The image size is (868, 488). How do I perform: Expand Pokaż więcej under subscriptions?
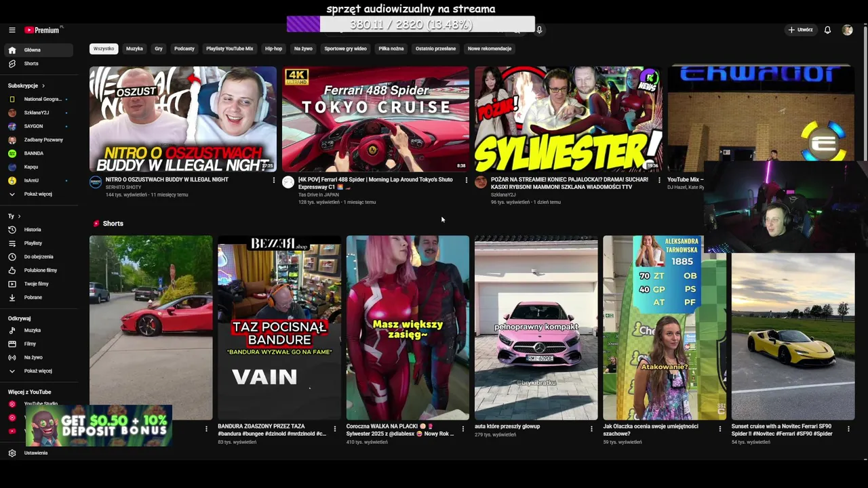(39, 194)
